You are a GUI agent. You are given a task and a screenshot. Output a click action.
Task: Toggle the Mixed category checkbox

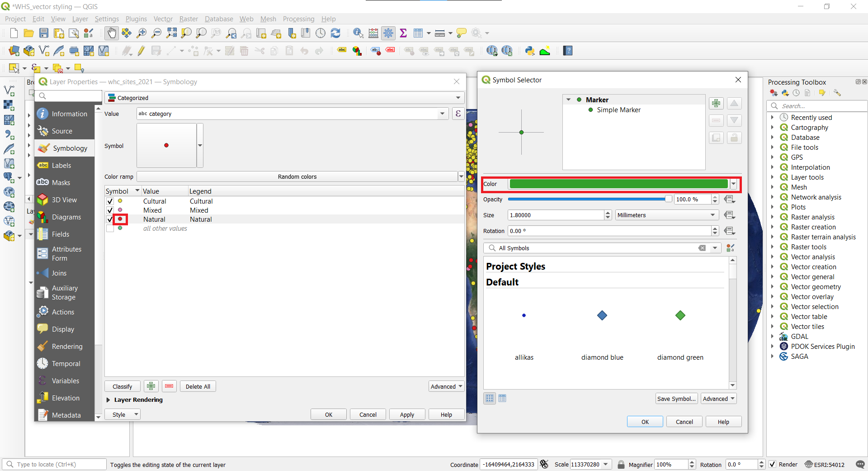coord(110,210)
